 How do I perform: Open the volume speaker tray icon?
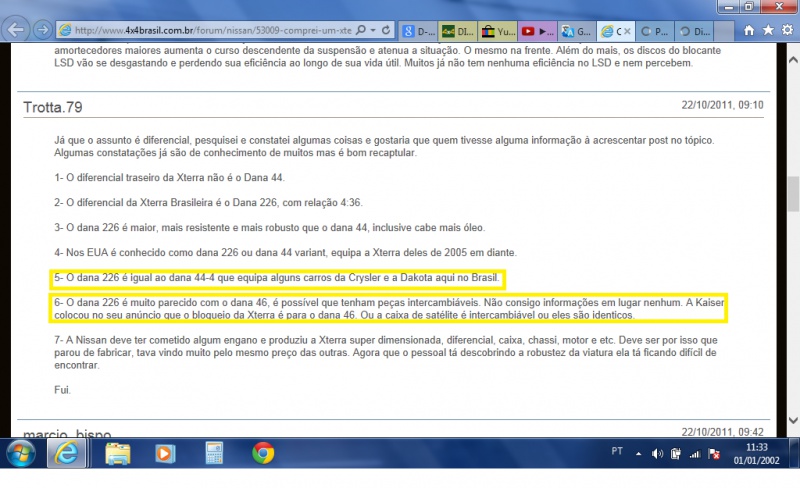click(x=657, y=454)
